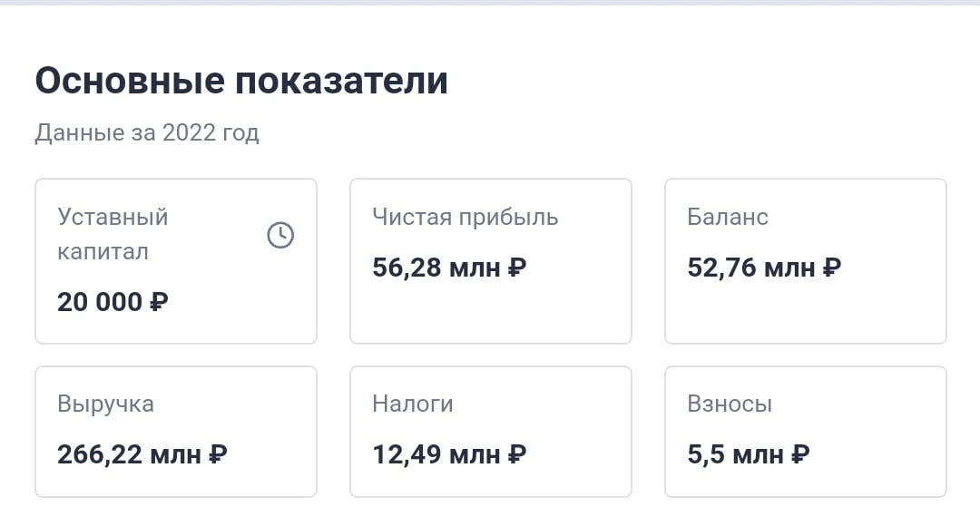Click the 56,28 млн ₽ profit value
The width and height of the screenshot is (980, 526).
[x=449, y=268]
